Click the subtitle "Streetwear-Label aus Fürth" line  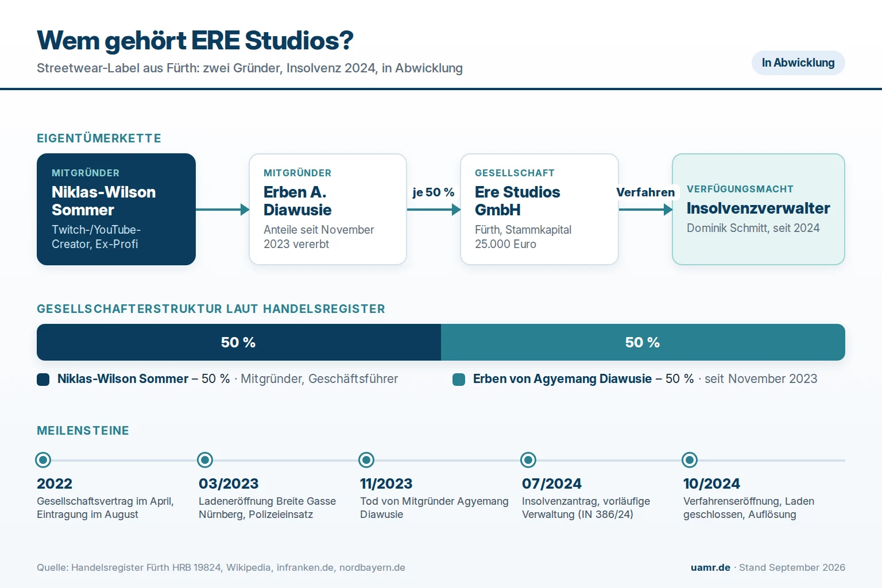point(250,68)
